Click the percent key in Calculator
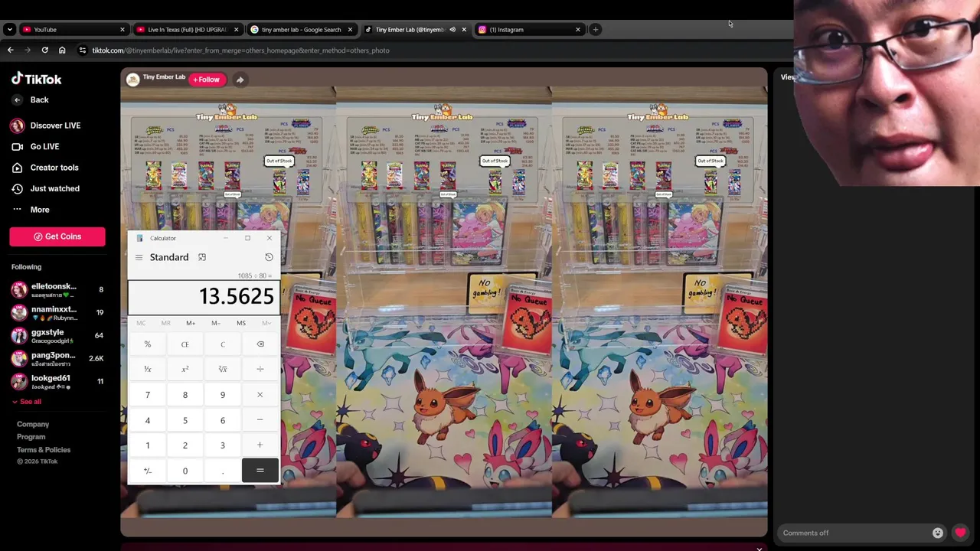The height and width of the screenshot is (551, 980). click(148, 344)
